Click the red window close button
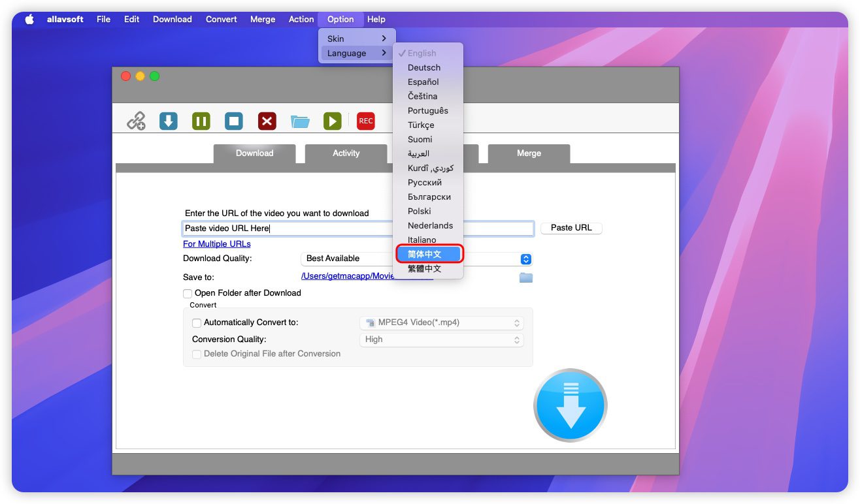The image size is (860, 504). click(125, 76)
